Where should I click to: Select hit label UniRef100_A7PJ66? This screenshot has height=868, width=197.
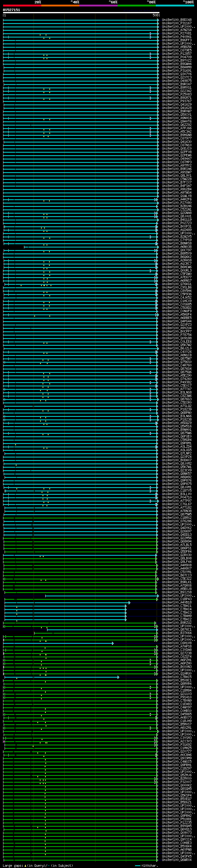point(177,128)
